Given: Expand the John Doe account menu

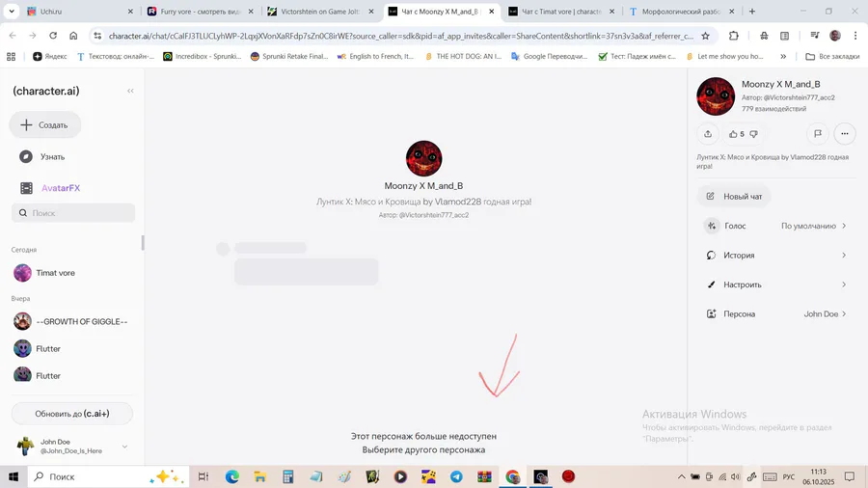Looking at the screenshot, I should pos(124,447).
